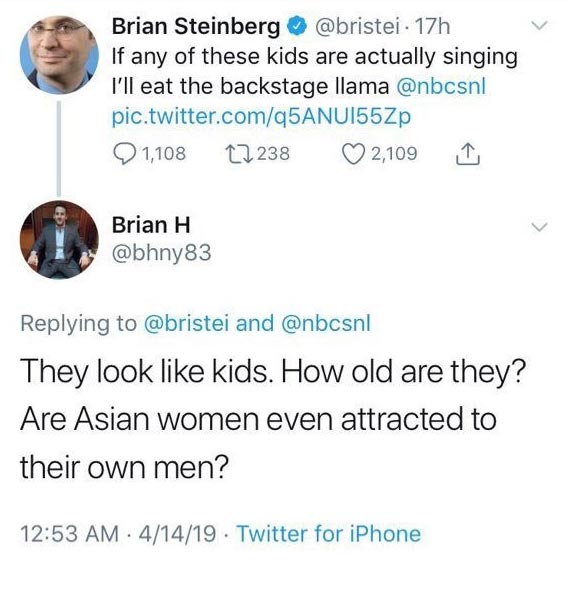Expand Brian Steinberg tweet options chevron

(538, 26)
